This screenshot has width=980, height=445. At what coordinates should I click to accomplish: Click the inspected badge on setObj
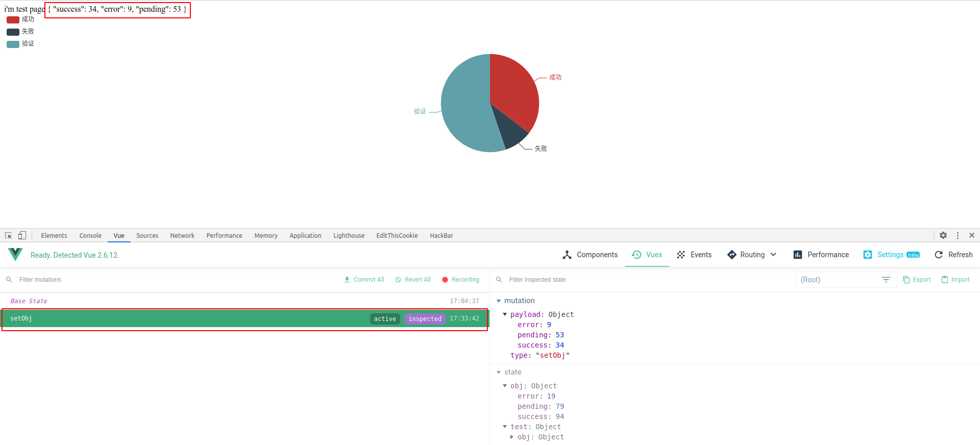click(x=425, y=319)
